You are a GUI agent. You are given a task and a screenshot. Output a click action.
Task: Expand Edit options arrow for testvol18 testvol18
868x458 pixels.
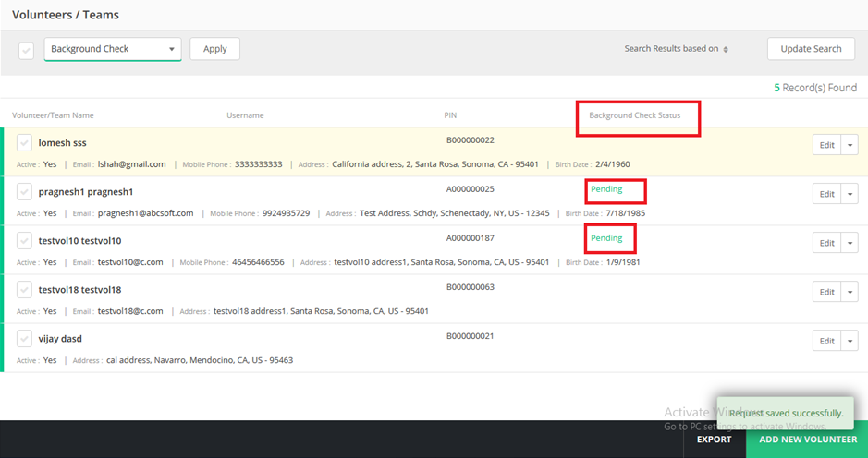coord(850,292)
